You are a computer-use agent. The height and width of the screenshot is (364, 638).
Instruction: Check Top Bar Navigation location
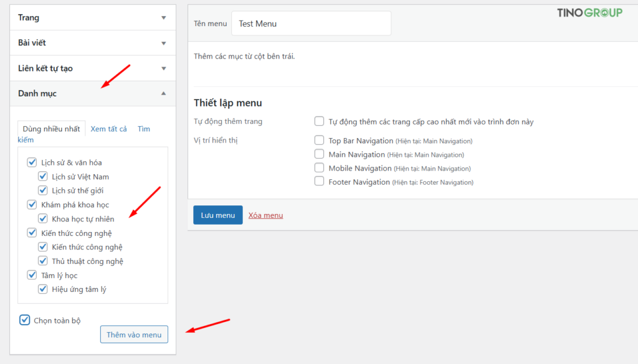pos(319,140)
